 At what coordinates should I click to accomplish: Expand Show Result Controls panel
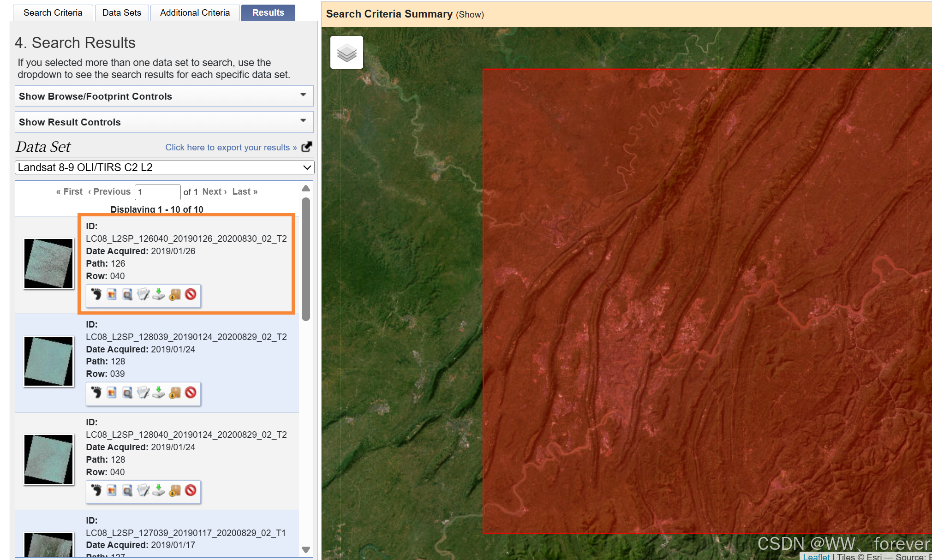tap(164, 122)
